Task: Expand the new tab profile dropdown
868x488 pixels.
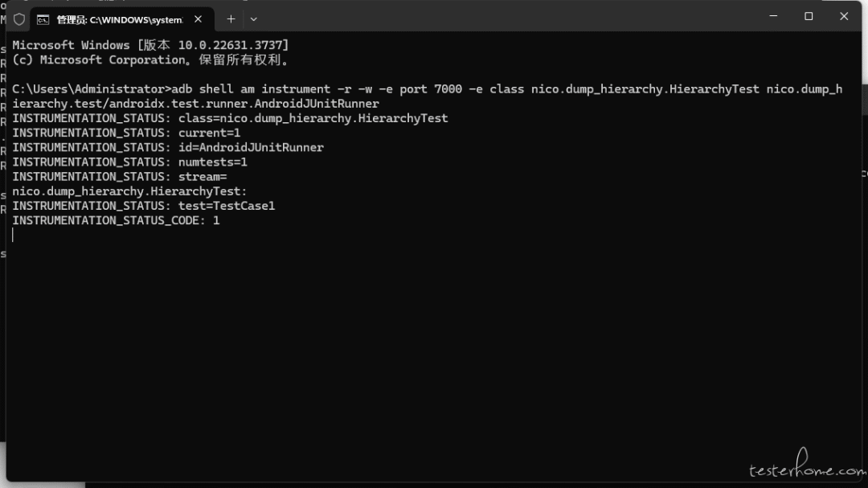Action: click(254, 18)
